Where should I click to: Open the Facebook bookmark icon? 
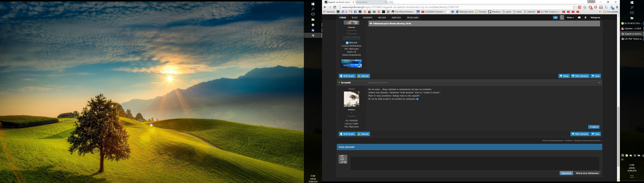pos(355,12)
